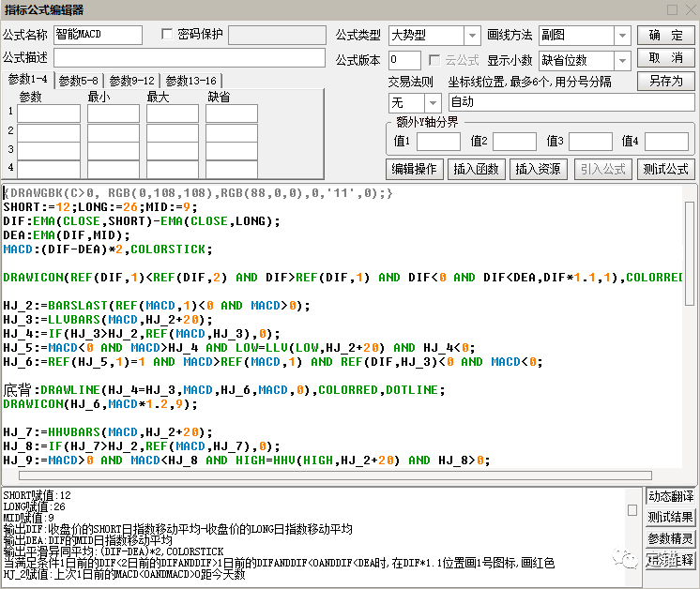Click the 底背:DRAWLINE code line

click(x=224, y=390)
